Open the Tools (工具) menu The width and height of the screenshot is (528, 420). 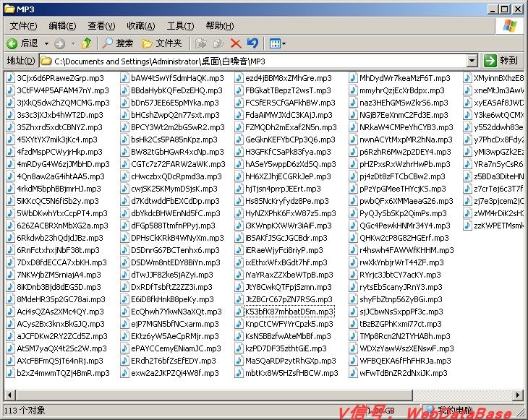tap(180, 26)
